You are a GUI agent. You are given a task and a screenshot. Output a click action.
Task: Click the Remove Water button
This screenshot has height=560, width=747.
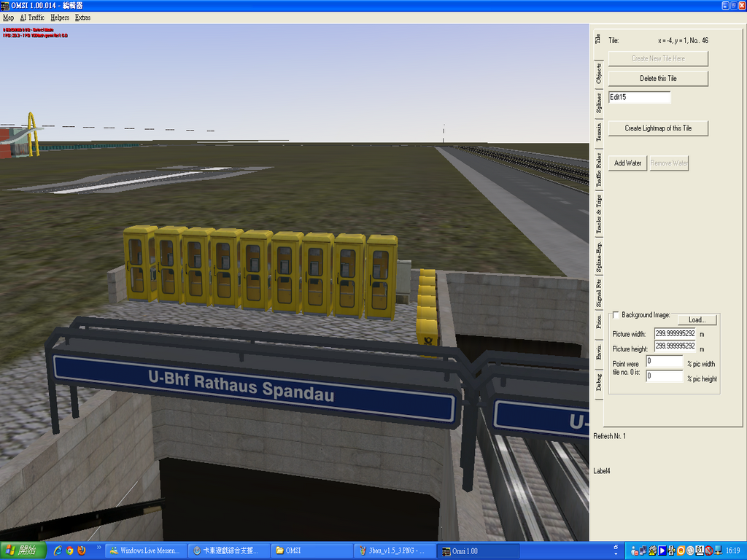669,163
